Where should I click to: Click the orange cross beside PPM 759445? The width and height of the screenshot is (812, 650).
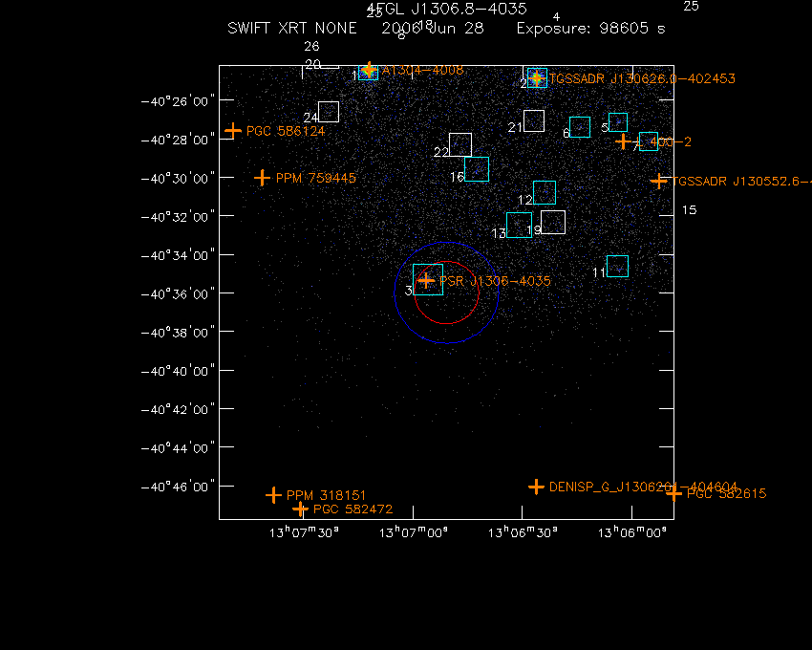262,178
